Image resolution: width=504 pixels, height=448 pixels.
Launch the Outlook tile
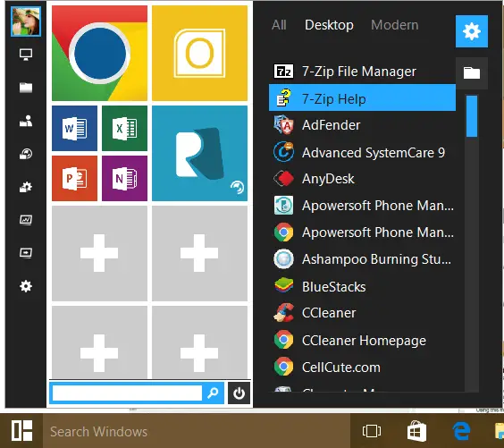199,53
